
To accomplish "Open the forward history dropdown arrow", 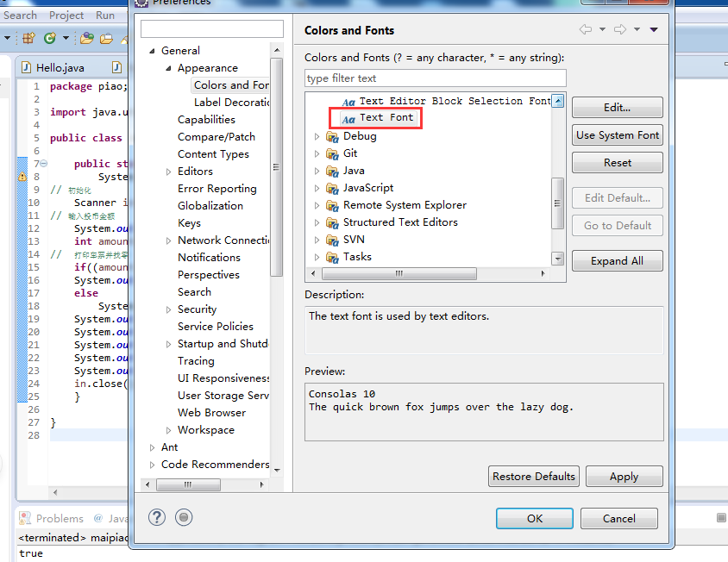I will [637, 29].
